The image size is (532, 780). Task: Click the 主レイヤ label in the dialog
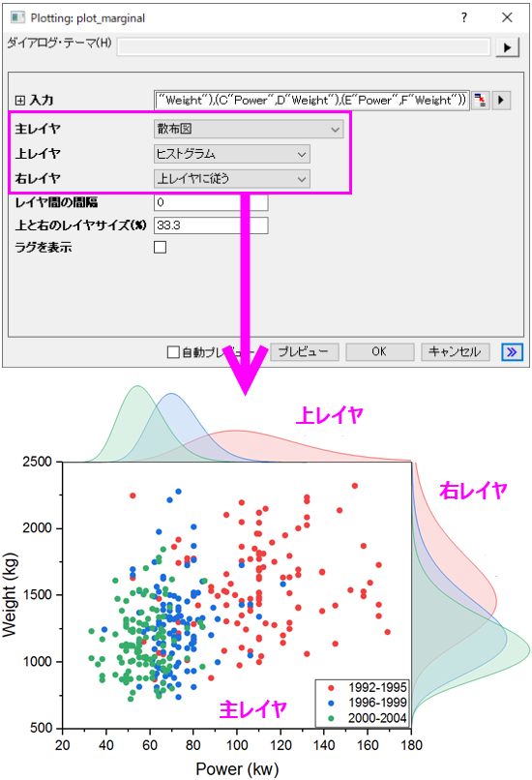(38, 130)
